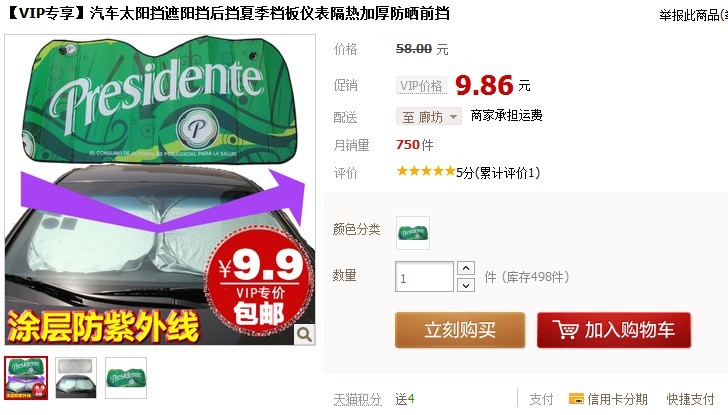Image resolution: width=728 pixels, height=415 pixels.
Task: Open the delivery city dropdown 至 廊坊
Action: click(429, 117)
